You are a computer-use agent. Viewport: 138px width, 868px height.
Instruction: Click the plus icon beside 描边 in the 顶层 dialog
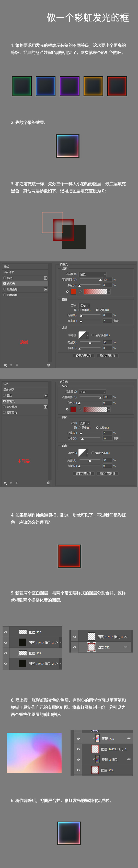45,278
